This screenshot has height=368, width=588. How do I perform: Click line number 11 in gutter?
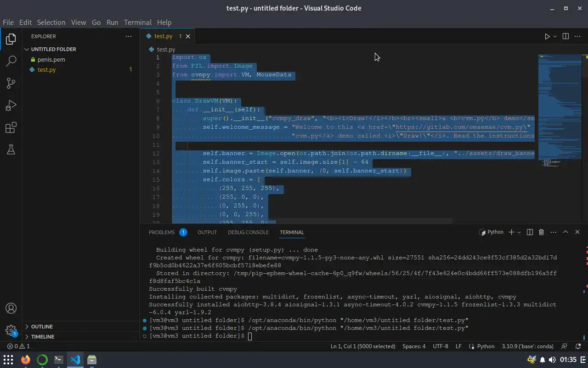[157, 144]
